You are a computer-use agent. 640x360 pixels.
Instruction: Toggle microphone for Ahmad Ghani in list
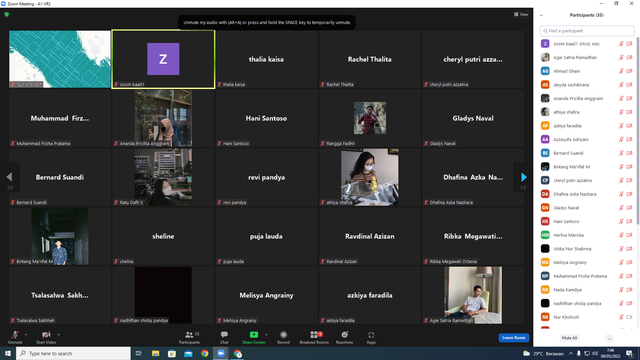[x=621, y=71]
